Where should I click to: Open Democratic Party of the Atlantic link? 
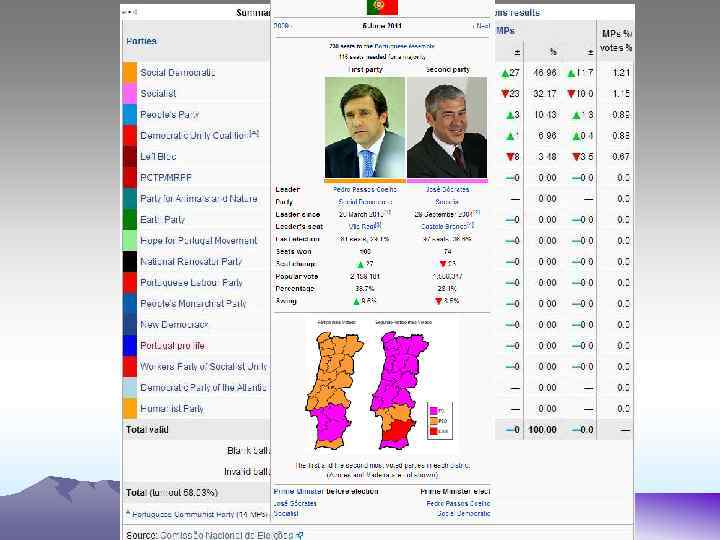[203, 388]
